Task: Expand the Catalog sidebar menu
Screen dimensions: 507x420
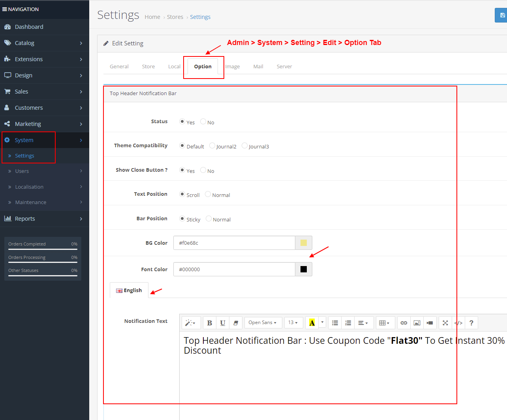Action: [44, 43]
